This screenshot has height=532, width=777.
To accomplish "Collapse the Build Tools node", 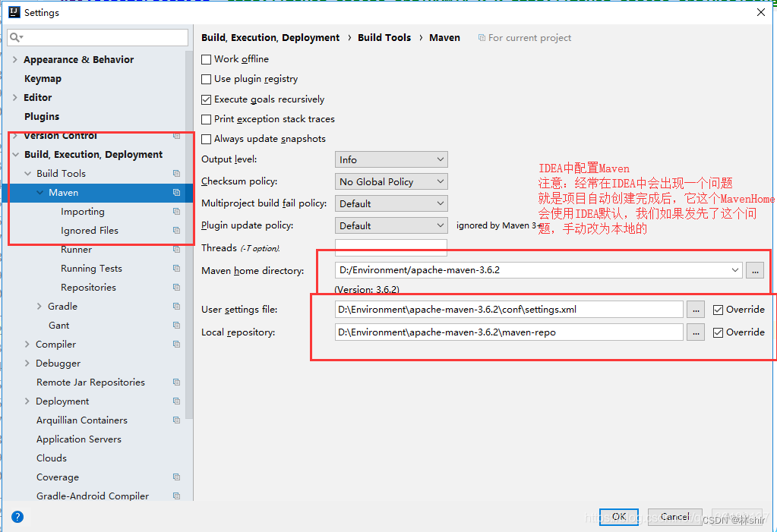I will [28, 173].
